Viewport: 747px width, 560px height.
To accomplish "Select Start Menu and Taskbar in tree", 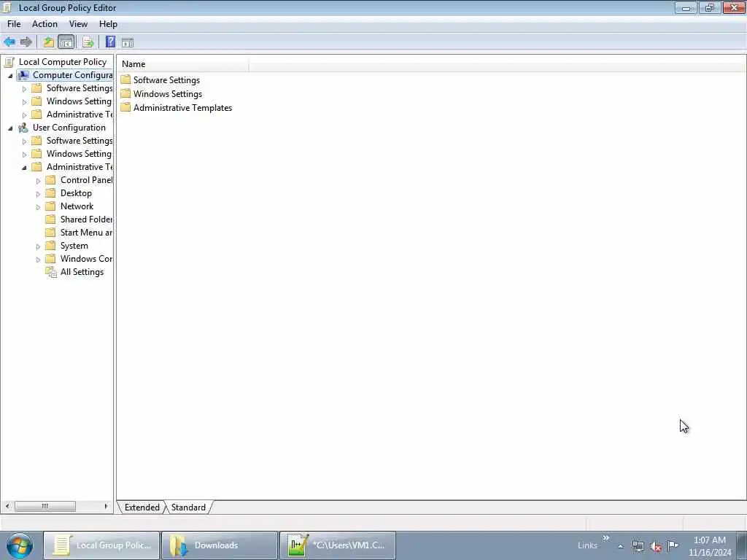I will pos(86,233).
